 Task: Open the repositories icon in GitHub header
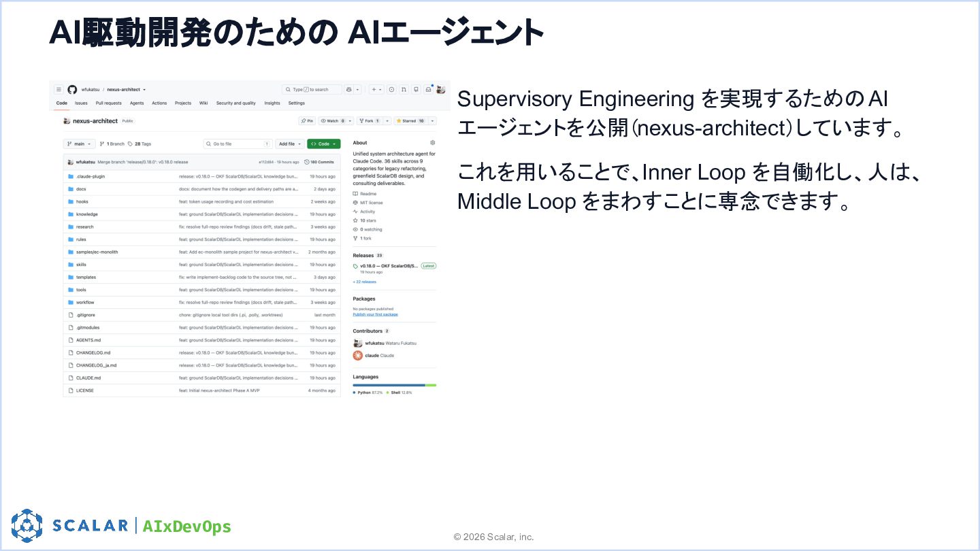pos(416,89)
